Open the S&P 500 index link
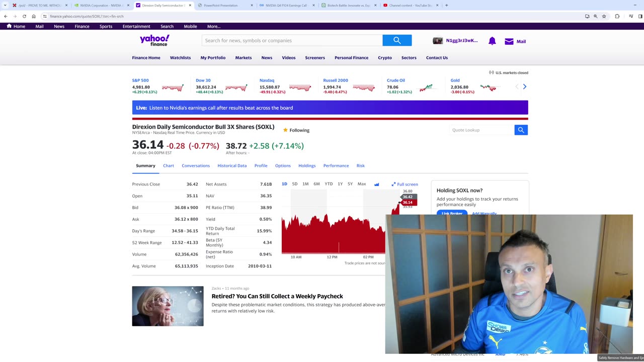Viewport: 644px width, 362px height. 140,80
